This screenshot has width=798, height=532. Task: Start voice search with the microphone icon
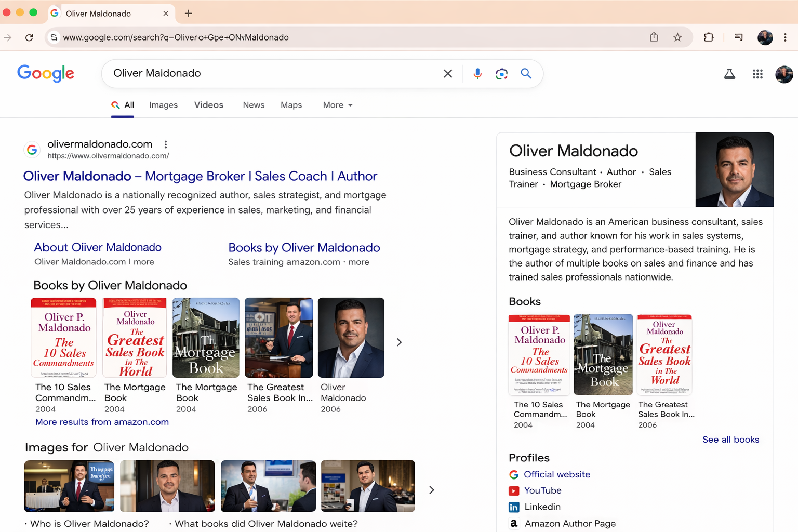[477, 74]
